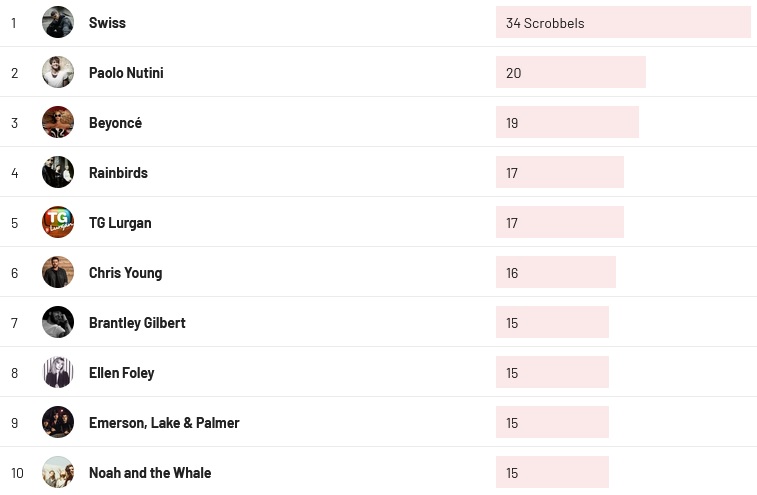Click Brantley Gilbert's avatar thumbnail
Viewport: 757px width, 495px height.
(58, 322)
